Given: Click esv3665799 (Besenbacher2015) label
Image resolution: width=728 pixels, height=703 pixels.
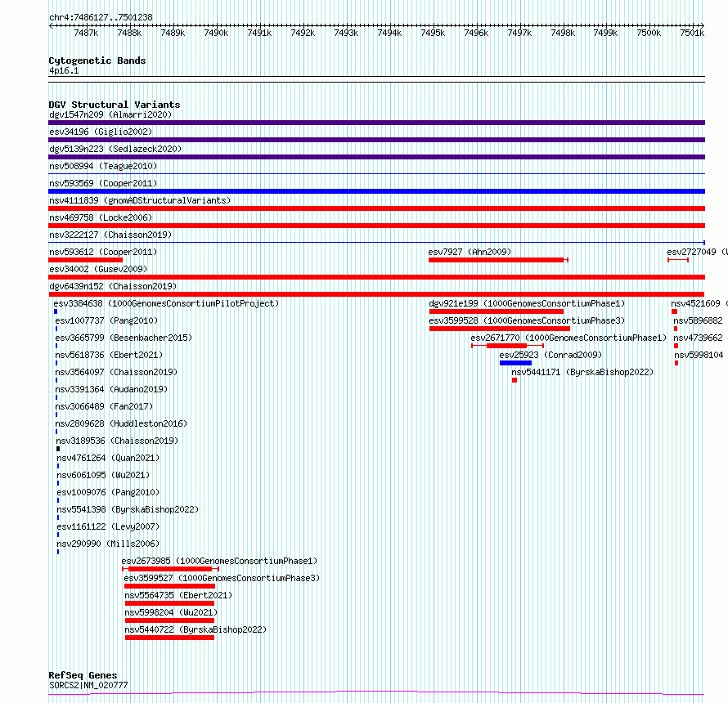Looking at the screenshot, I should pyautogui.click(x=124, y=338).
